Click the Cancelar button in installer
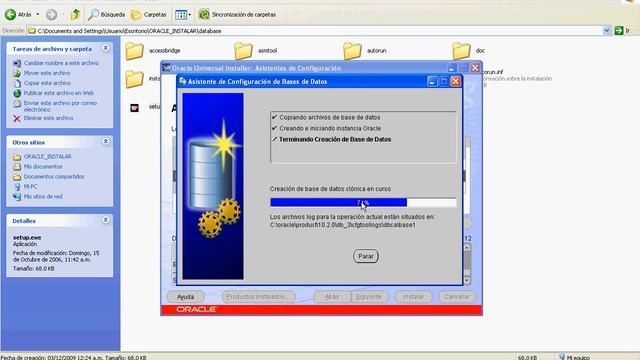The image size is (640, 360). click(457, 297)
